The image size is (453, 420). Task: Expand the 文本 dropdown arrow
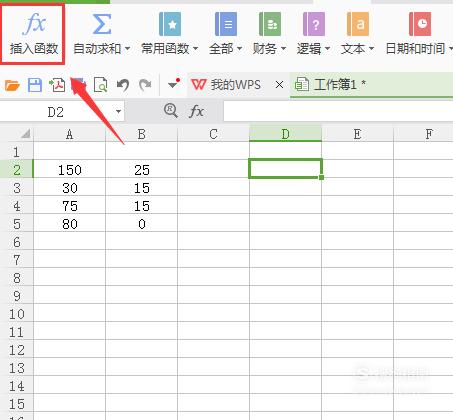click(x=371, y=49)
